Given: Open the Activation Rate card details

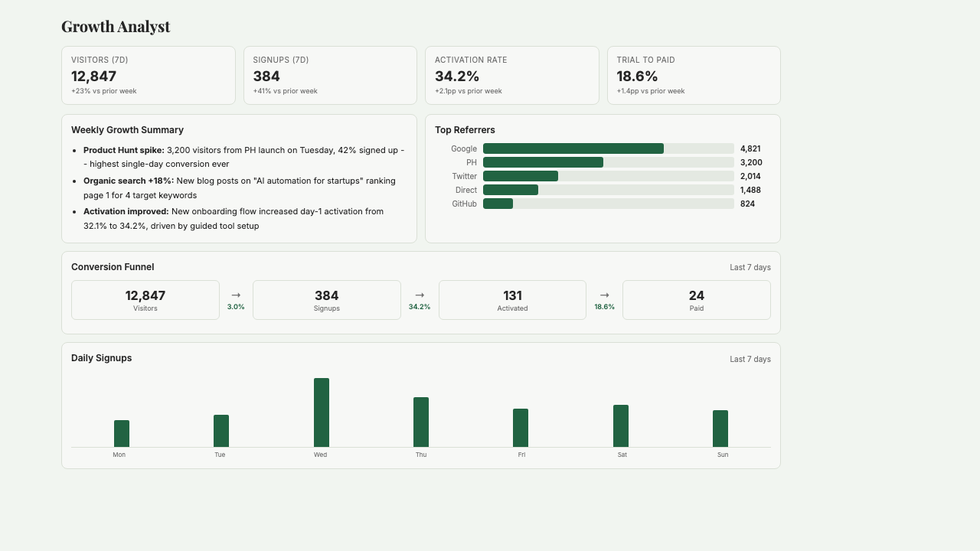Looking at the screenshot, I should click(511, 75).
